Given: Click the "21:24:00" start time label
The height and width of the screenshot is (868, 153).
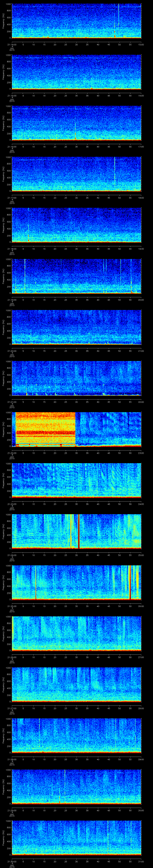Looking at the screenshot, I should point(12,555).
